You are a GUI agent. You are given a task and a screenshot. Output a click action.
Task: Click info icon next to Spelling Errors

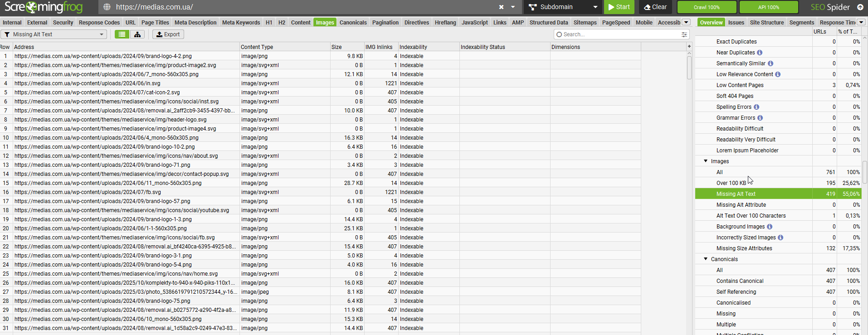(756, 107)
